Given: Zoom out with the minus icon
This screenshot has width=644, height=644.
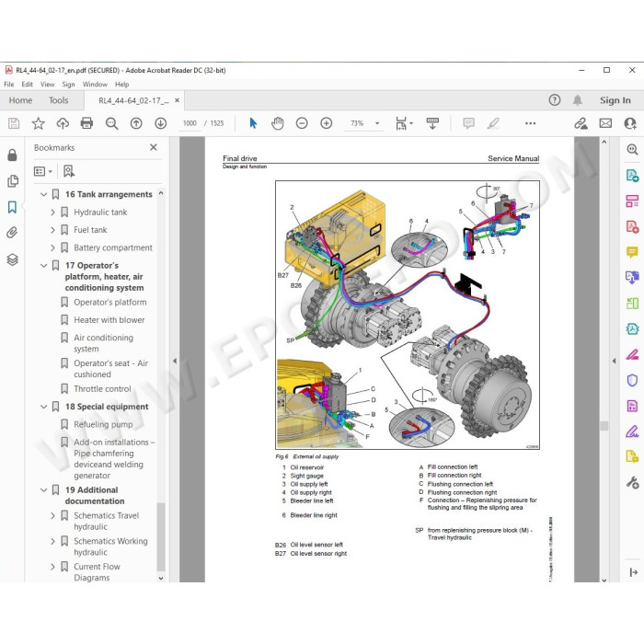Looking at the screenshot, I should click(x=302, y=123).
